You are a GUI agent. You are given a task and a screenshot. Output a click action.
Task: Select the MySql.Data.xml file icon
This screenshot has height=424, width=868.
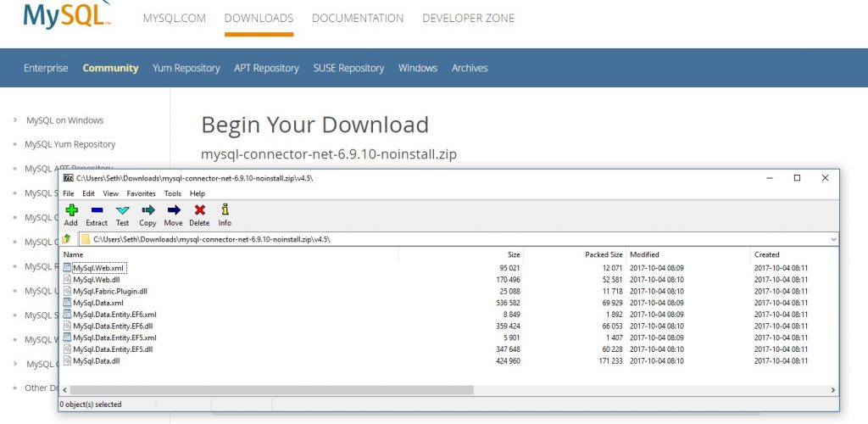pyautogui.click(x=67, y=303)
